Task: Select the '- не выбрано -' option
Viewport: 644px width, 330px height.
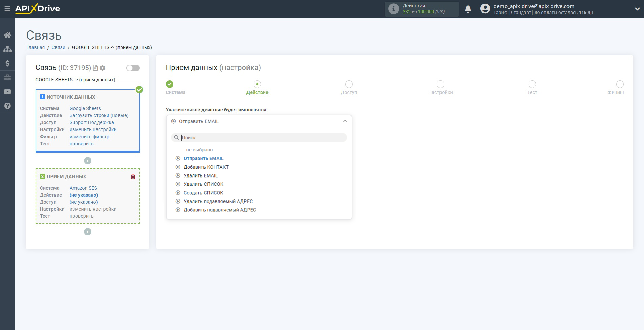Action: coord(199,150)
